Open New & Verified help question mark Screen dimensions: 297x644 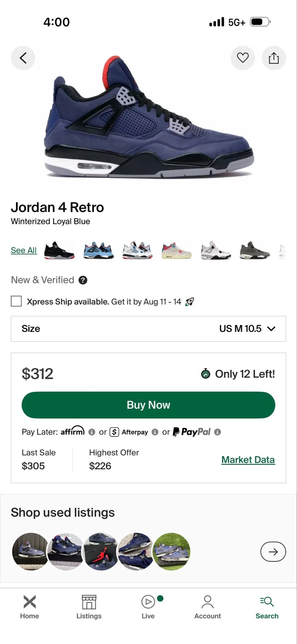(x=83, y=280)
